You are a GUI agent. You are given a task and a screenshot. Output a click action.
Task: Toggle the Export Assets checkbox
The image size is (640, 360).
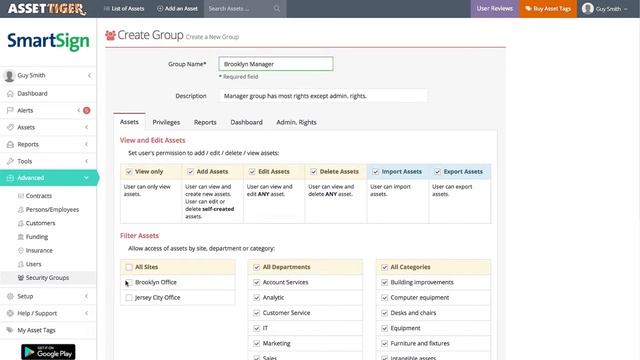coord(438,172)
